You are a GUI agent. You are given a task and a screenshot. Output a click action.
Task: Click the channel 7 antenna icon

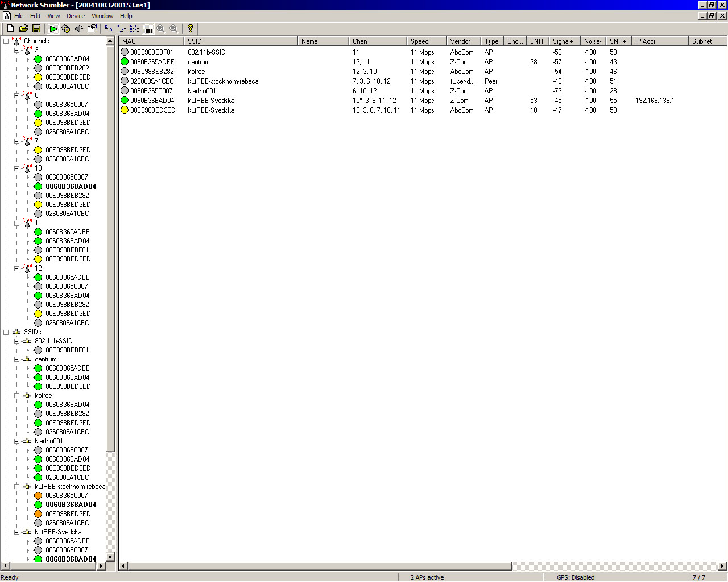coord(27,141)
